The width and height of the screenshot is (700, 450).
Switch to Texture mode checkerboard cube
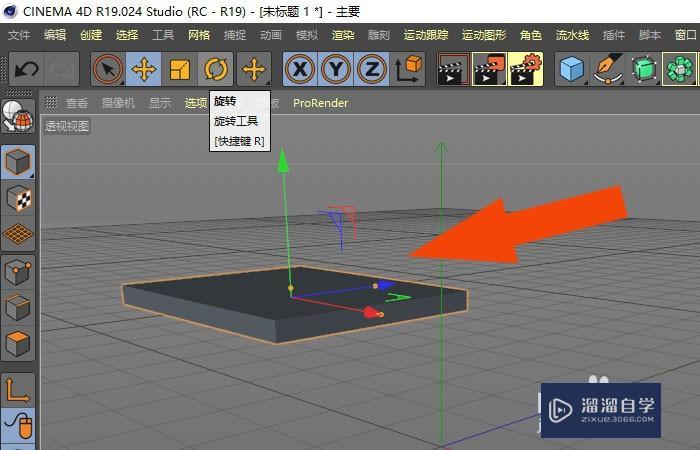tap(18, 198)
